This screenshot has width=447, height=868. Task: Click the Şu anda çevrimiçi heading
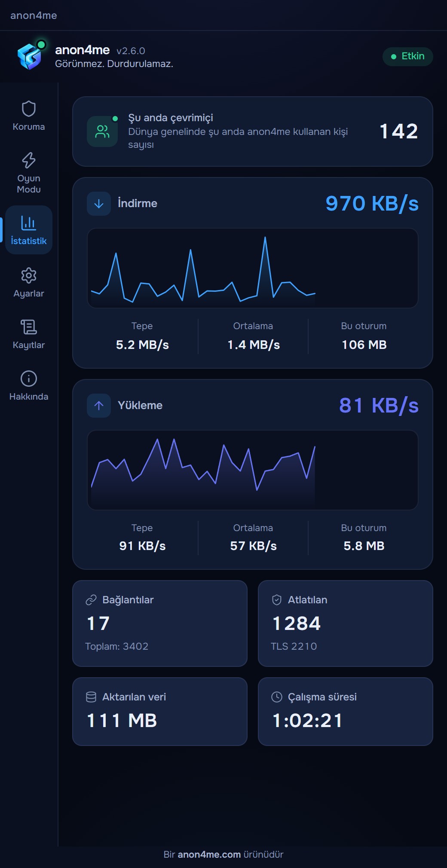click(171, 118)
